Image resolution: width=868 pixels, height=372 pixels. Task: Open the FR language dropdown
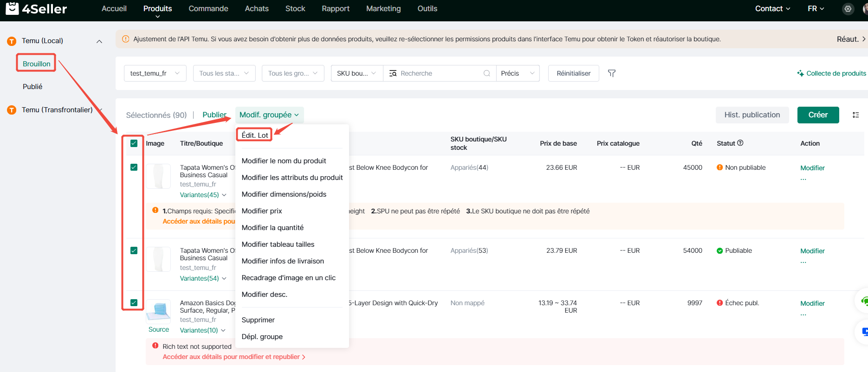point(816,9)
